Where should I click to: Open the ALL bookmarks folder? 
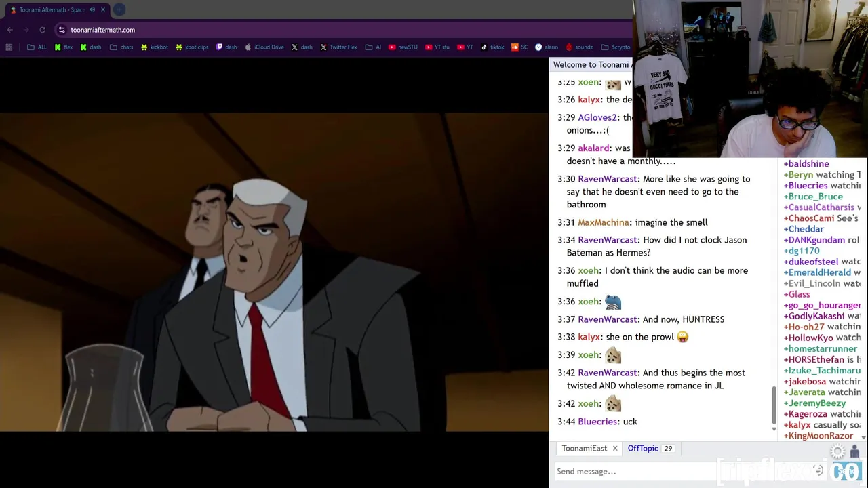[x=37, y=47]
